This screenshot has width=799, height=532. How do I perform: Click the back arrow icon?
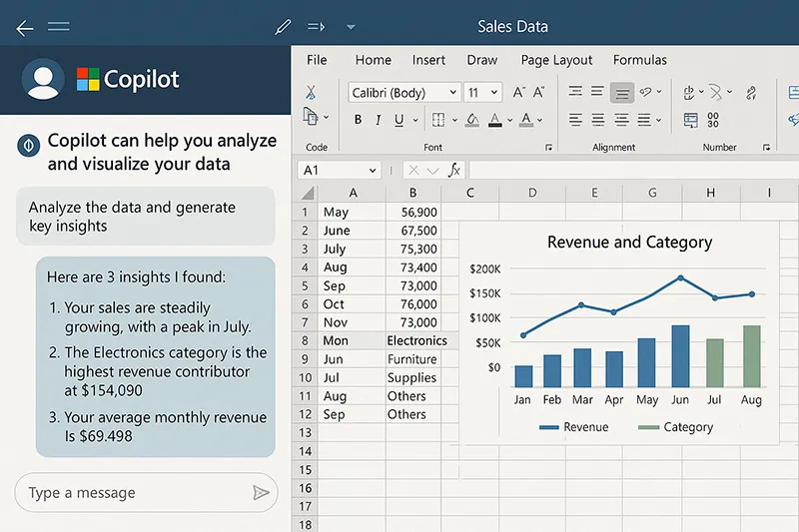click(24, 28)
